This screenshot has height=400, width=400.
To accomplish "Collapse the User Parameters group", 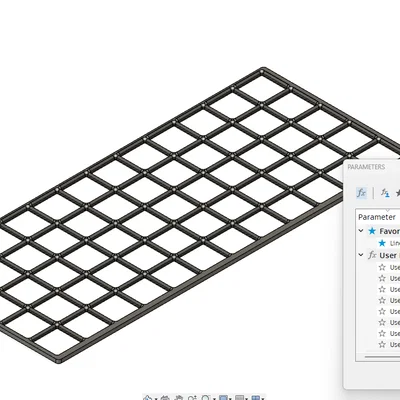I will click(x=361, y=255).
